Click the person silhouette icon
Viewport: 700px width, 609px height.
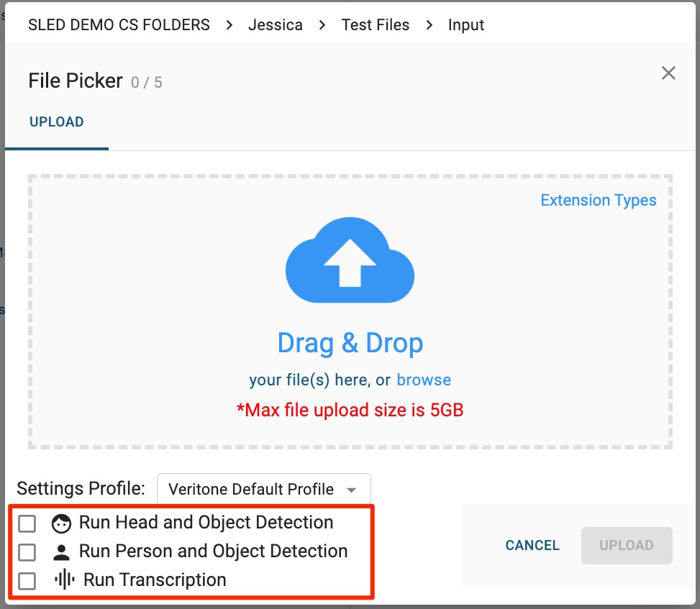(x=62, y=552)
